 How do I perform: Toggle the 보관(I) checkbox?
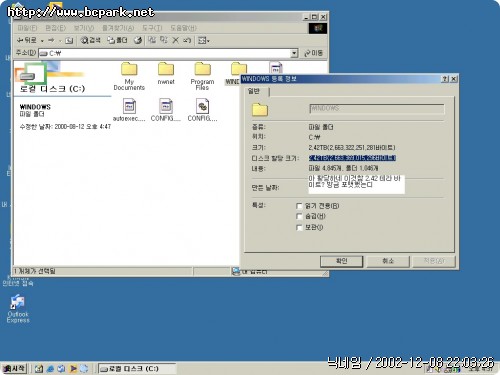[299, 227]
